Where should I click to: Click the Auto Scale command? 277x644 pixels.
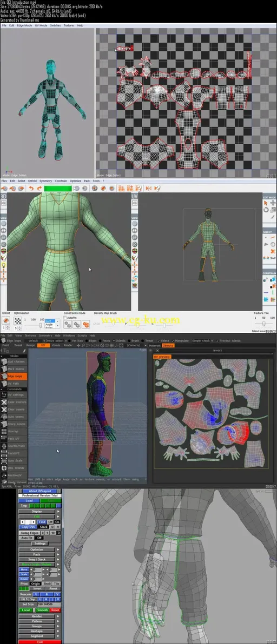coord(14,460)
